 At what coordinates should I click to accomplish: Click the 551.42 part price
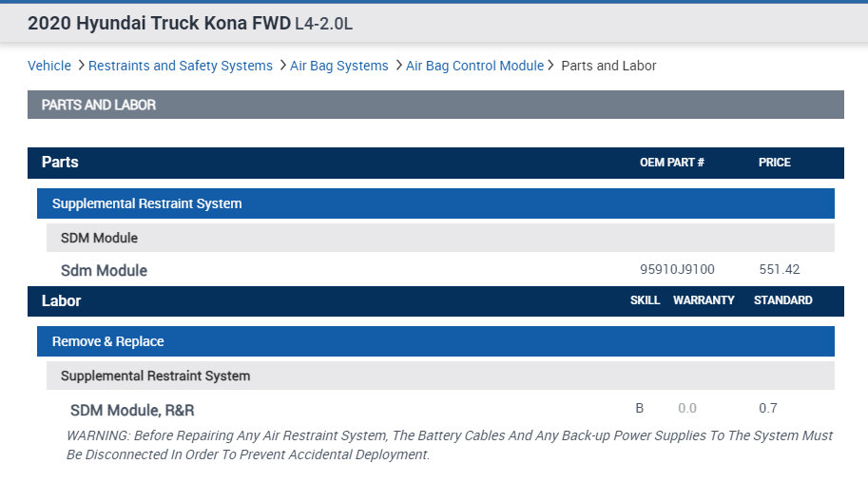779,270
